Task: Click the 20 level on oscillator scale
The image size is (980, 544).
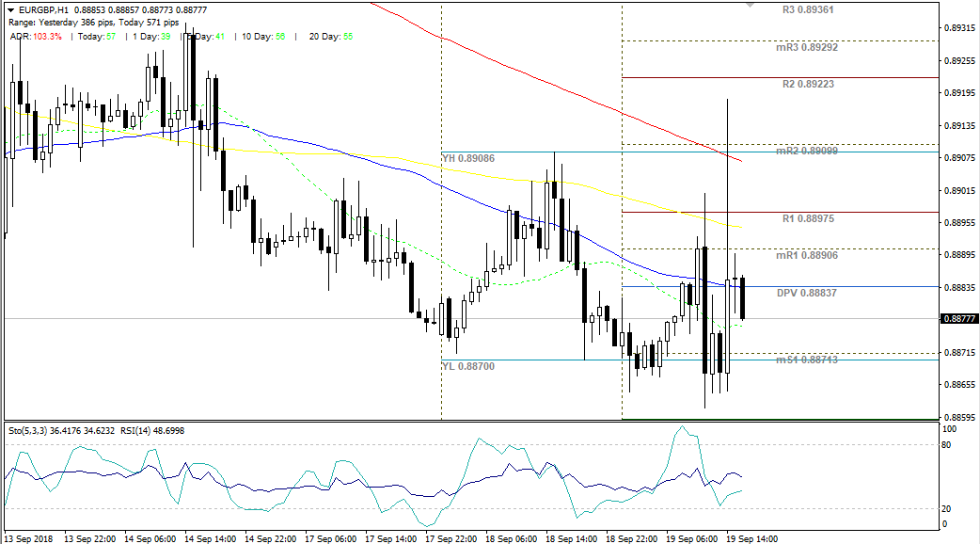Action: coord(947,509)
